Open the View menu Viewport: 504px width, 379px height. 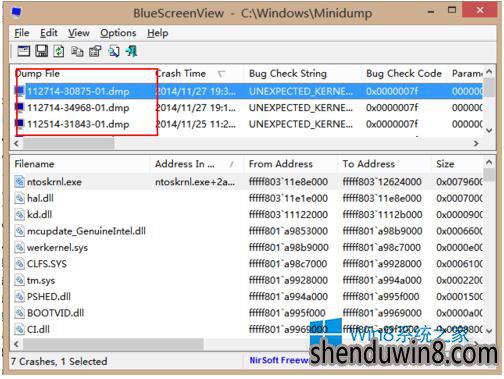[x=79, y=33]
